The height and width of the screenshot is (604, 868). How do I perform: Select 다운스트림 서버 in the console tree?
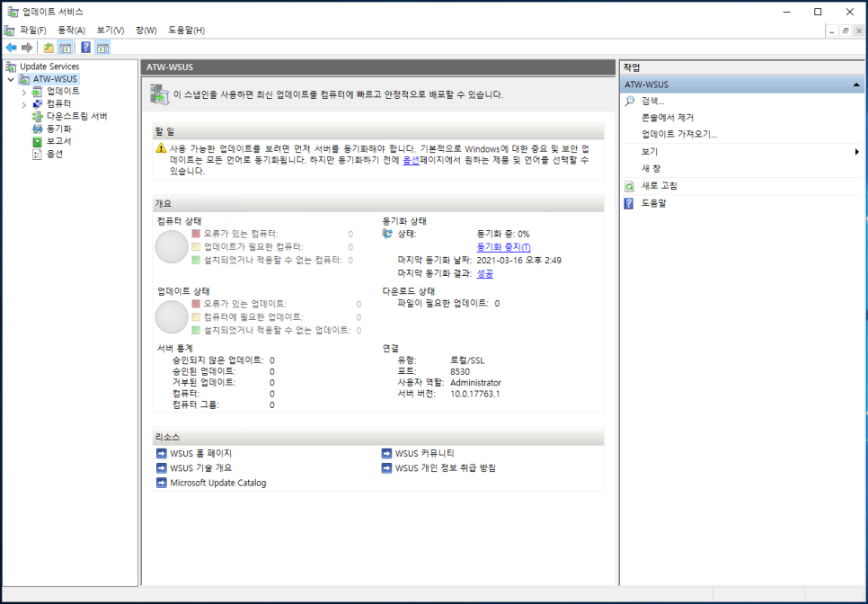[x=77, y=116]
